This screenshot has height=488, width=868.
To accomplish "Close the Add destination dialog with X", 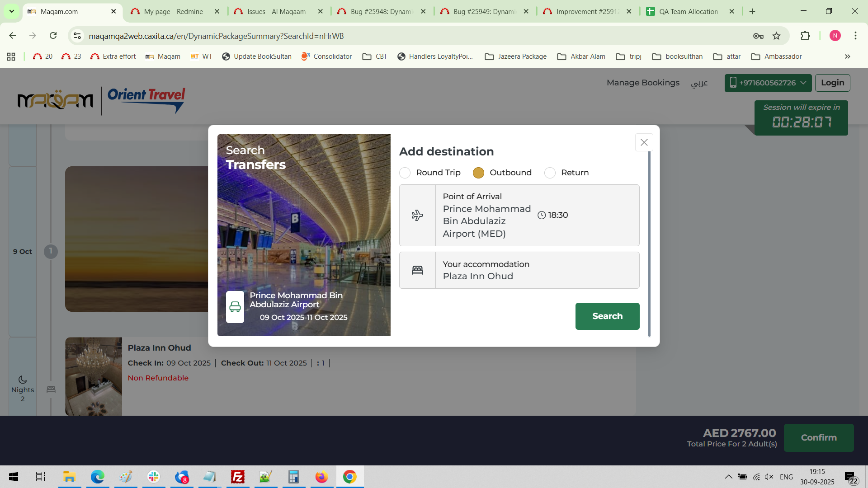I will [644, 142].
